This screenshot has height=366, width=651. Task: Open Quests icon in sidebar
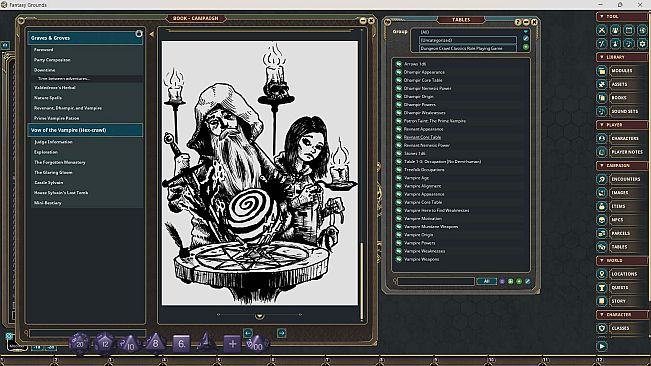click(x=602, y=288)
